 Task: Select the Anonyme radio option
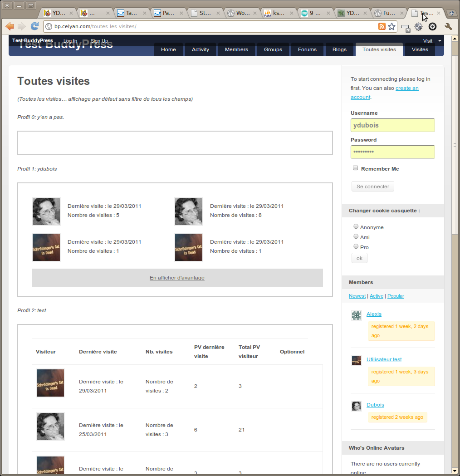[356, 226]
